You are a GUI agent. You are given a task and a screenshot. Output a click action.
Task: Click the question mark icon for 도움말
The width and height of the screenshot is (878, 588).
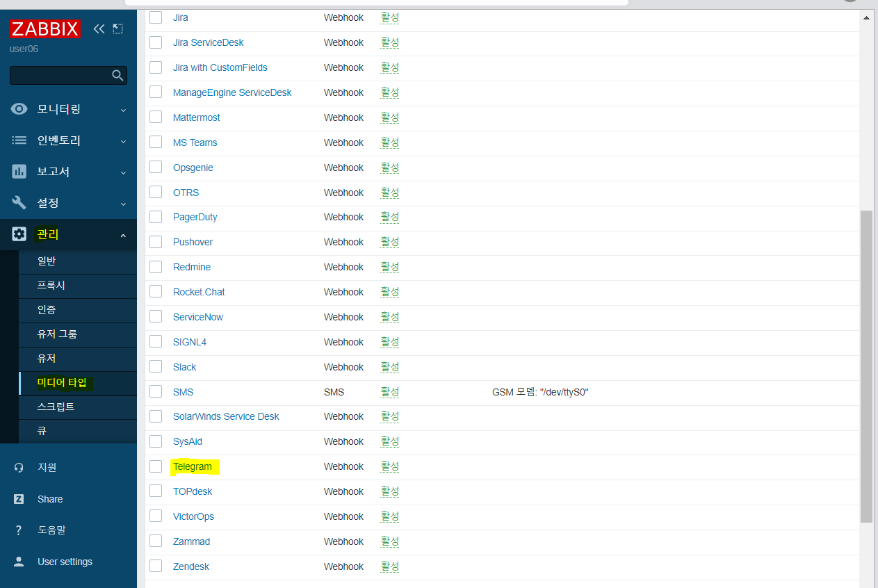coord(19,530)
